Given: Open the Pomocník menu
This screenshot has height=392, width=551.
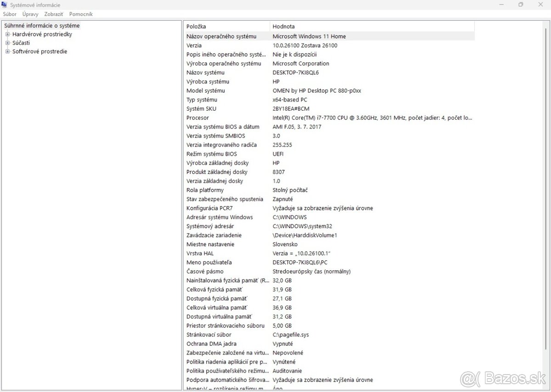Looking at the screenshot, I should click(81, 14).
